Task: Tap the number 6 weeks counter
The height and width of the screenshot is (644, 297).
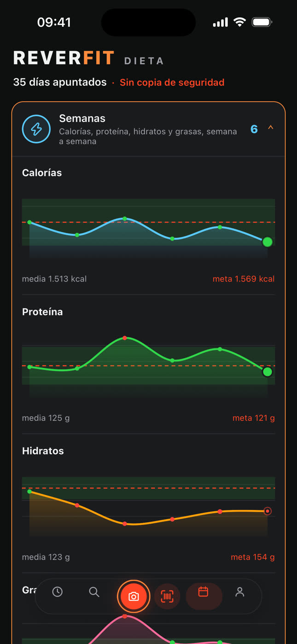Action: click(x=254, y=129)
